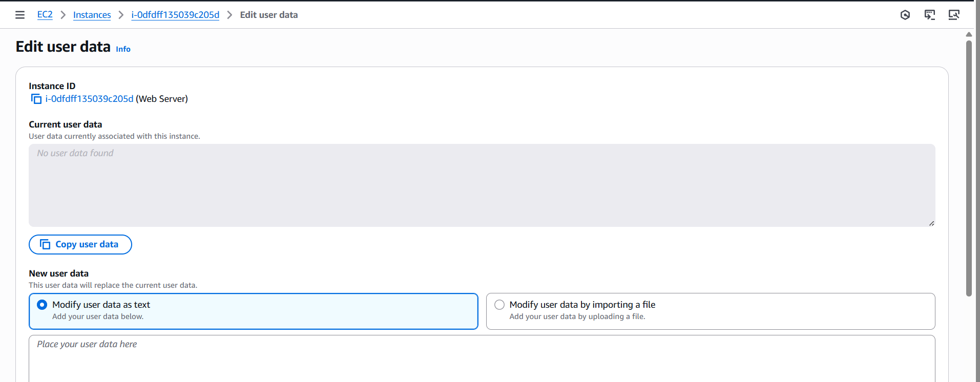Click the monitor with wrench icon
Image resolution: width=980 pixels, height=382 pixels.
pos(954,15)
